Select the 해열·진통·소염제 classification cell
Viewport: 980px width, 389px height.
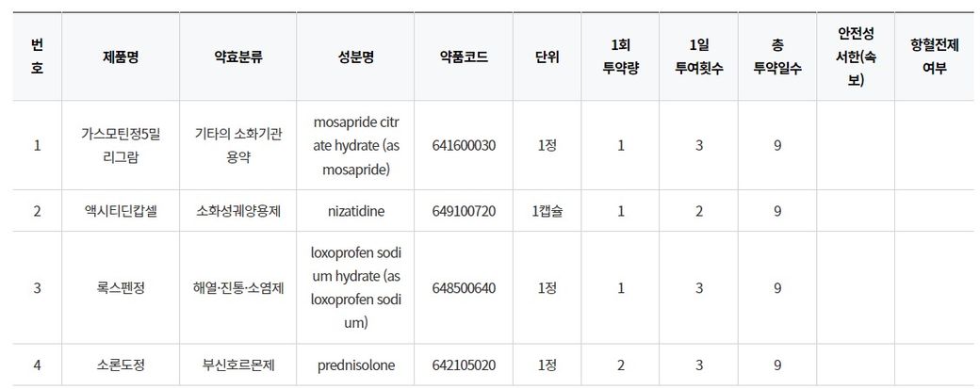point(237,287)
